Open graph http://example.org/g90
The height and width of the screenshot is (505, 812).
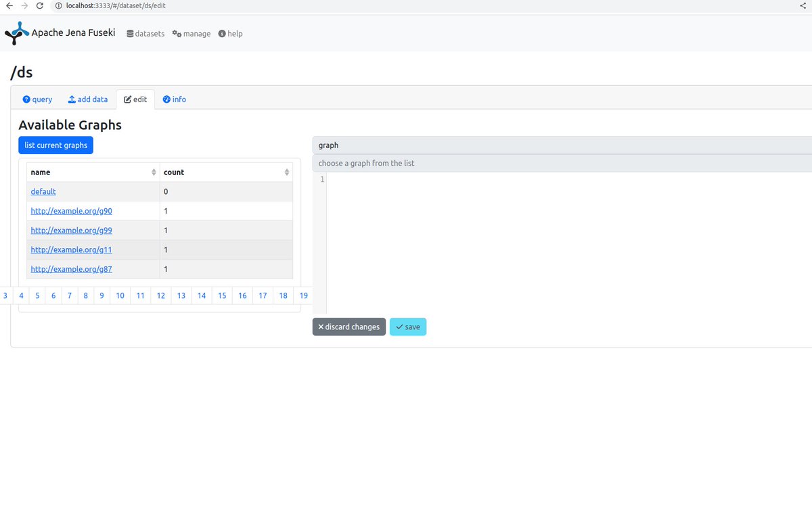pos(72,211)
